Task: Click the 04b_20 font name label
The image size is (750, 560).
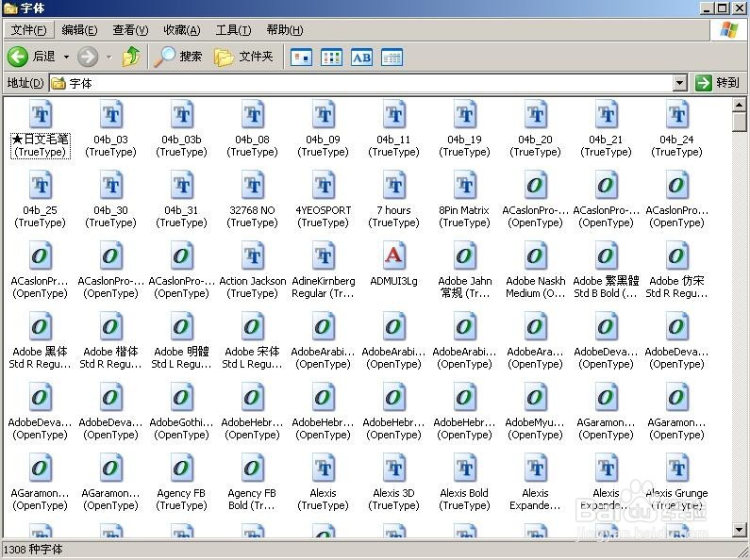Action: 535,146
